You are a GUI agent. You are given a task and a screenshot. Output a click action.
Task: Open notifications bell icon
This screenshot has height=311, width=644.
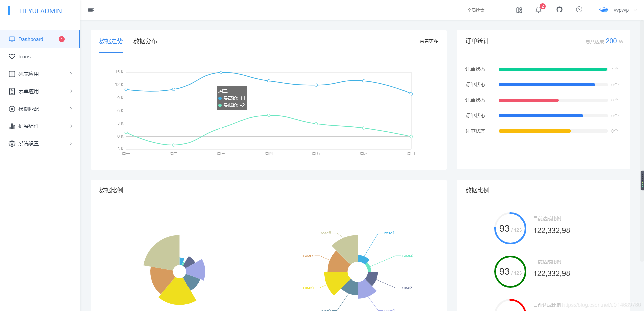tap(538, 10)
